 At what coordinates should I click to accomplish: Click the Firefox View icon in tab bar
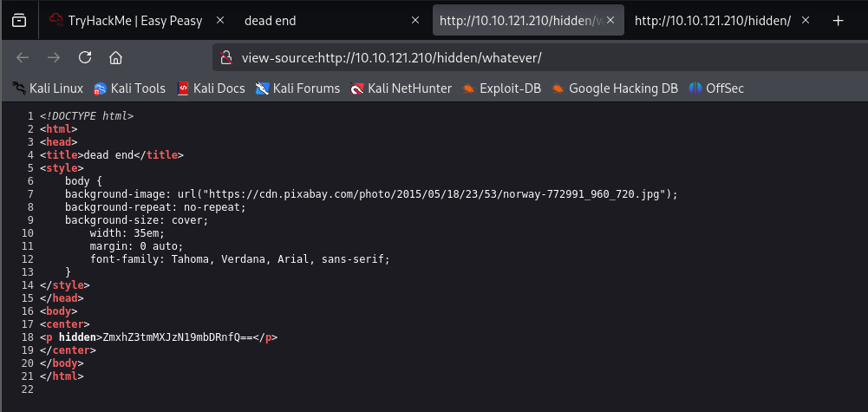click(x=19, y=20)
